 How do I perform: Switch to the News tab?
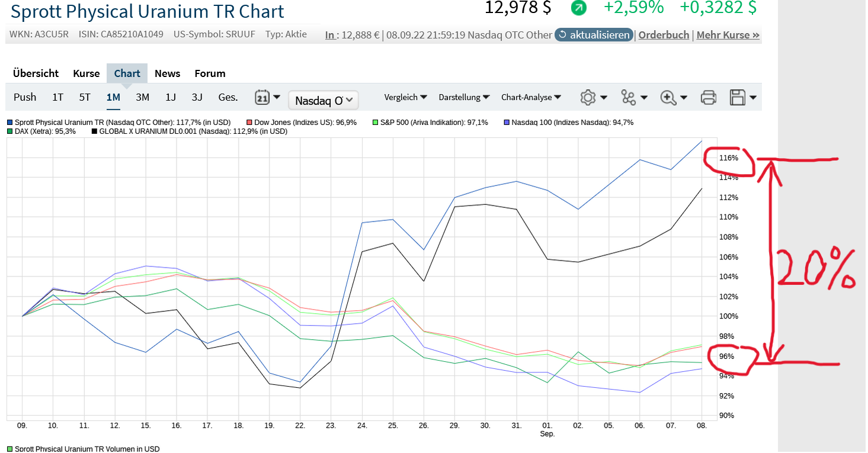coord(167,73)
